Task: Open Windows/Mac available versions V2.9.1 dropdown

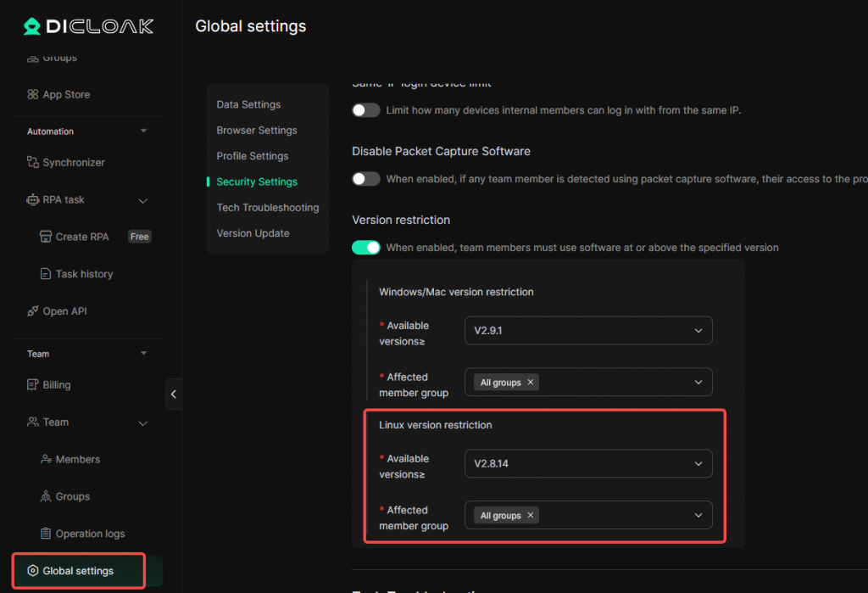Action: click(x=588, y=330)
